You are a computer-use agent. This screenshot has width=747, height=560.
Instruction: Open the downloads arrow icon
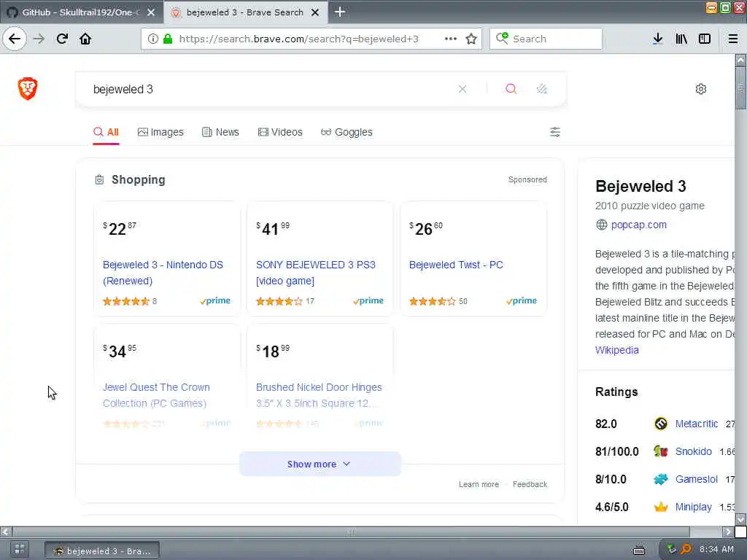658,39
